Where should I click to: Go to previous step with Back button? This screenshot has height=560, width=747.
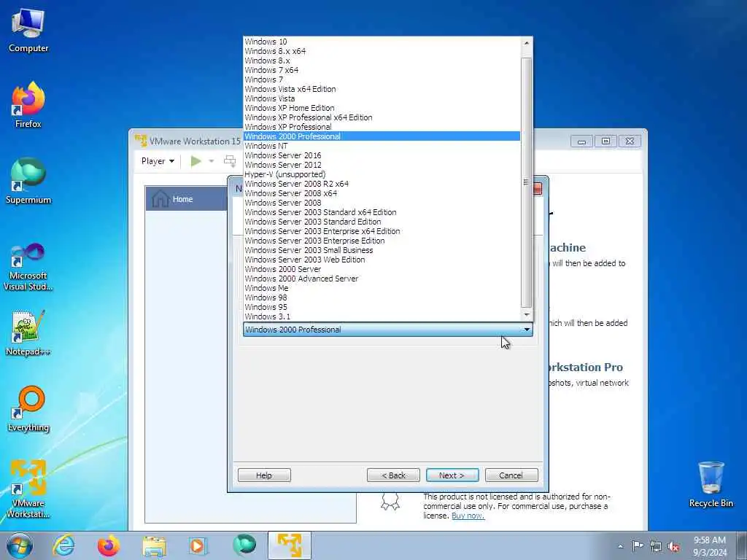[393, 475]
